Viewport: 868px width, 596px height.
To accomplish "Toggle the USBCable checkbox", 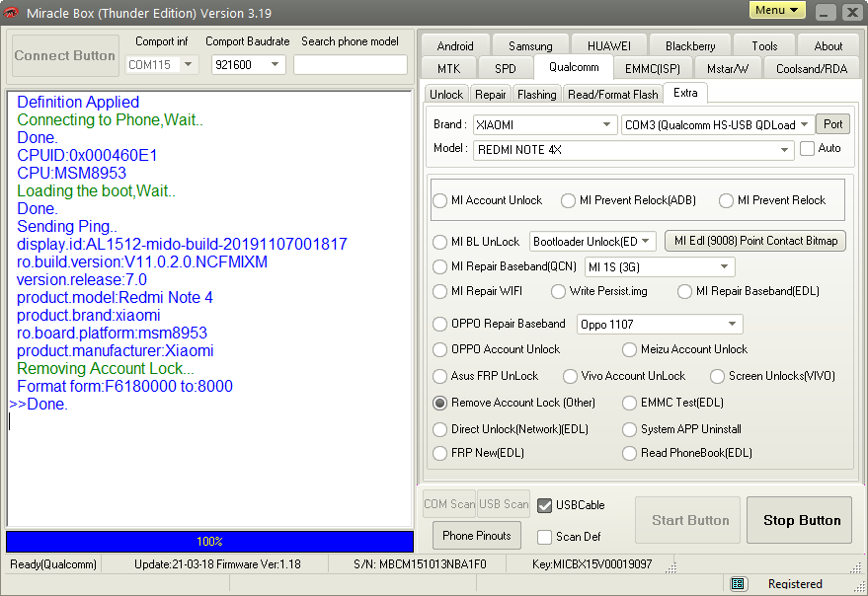I will click(x=544, y=505).
